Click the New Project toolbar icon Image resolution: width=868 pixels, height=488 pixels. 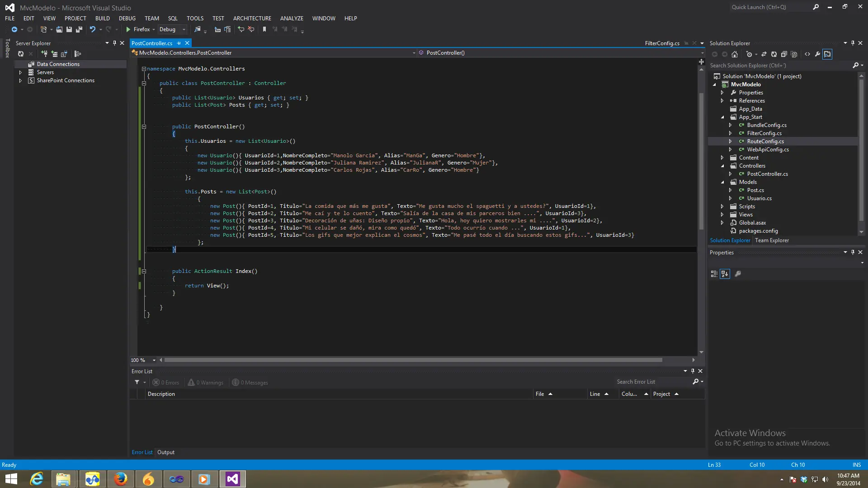pyautogui.click(x=43, y=29)
